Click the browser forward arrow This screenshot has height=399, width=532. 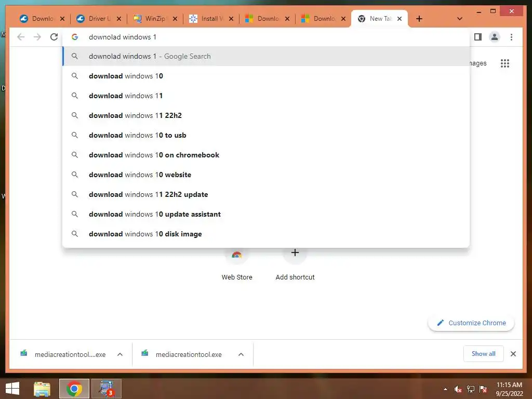pyautogui.click(x=37, y=37)
